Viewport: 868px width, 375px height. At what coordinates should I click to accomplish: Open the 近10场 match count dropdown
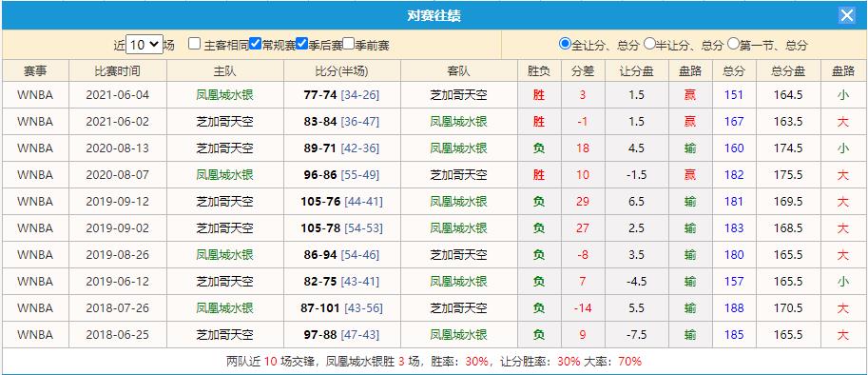pos(145,45)
